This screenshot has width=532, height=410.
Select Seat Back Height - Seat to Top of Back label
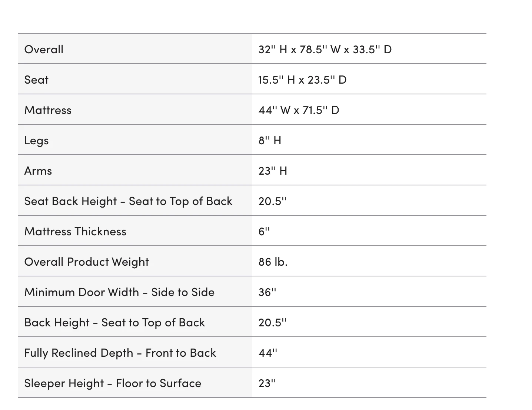[x=128, y=201]
